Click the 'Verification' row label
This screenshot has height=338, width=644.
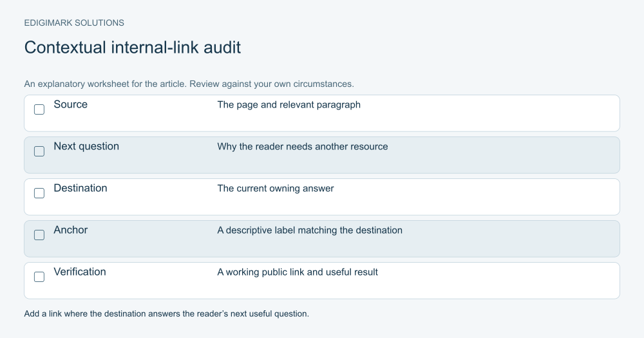click(x=80, y=272)
